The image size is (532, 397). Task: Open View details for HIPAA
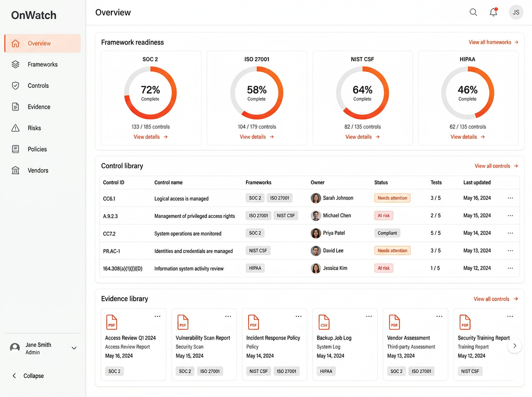pos(468,137)
